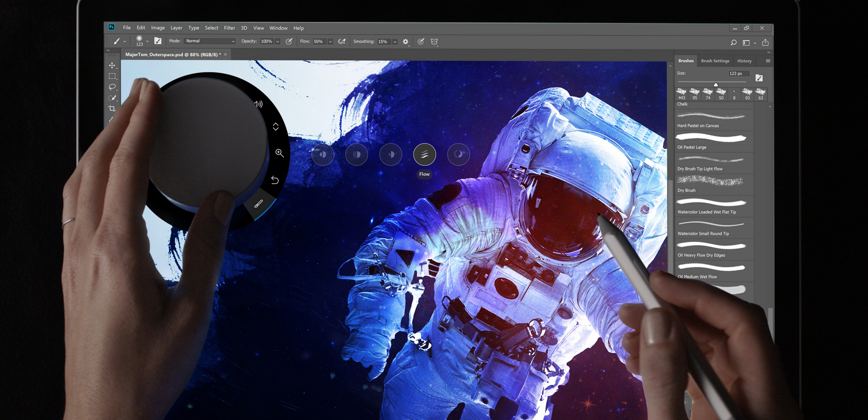
Task: Pick the recent brush labeled 8
Action: pyautogui.click(x=734, y=94)
